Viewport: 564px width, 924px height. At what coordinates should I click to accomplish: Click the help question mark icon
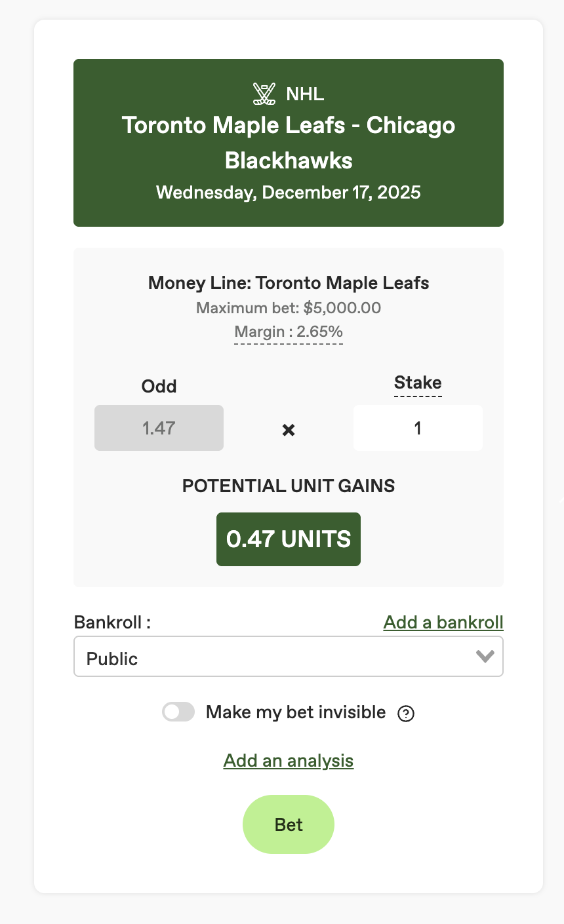pos(406,713)
